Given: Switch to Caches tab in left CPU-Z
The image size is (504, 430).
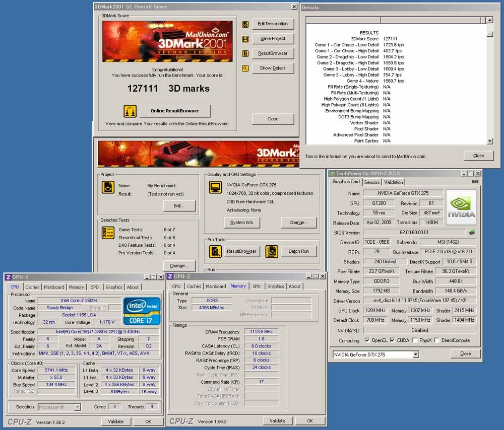Looking at the screenshot, I should 32,287.
